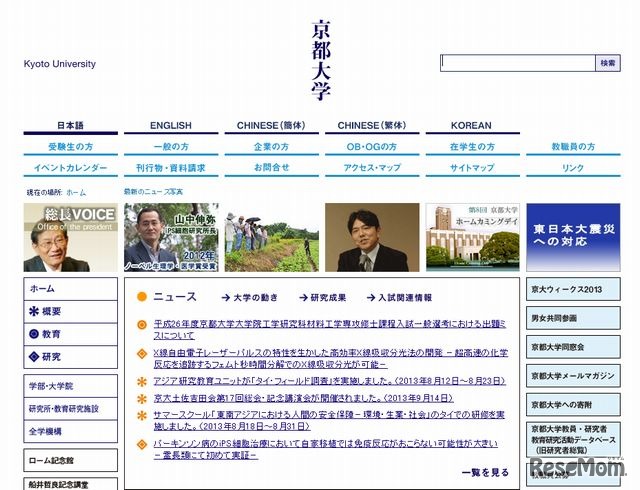Open 京大ウィークス2013 sidebar button
Viewport: 640px width, 490px height.
tap(573, 289)
